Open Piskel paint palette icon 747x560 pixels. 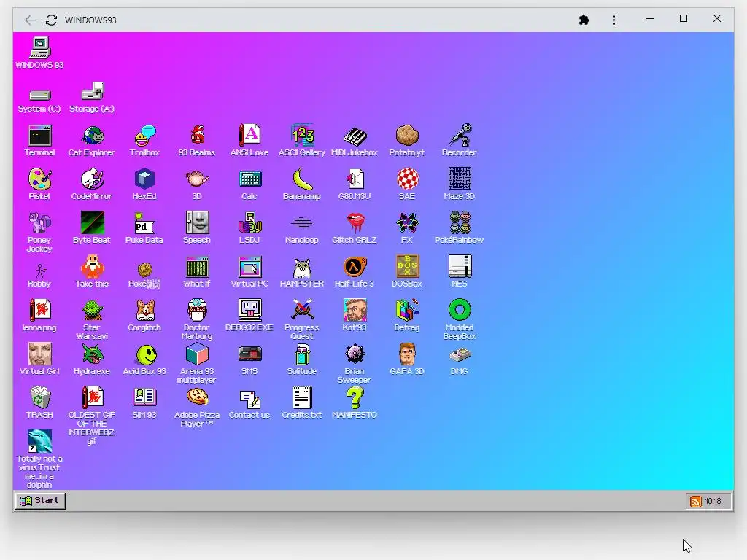point(40,180)
